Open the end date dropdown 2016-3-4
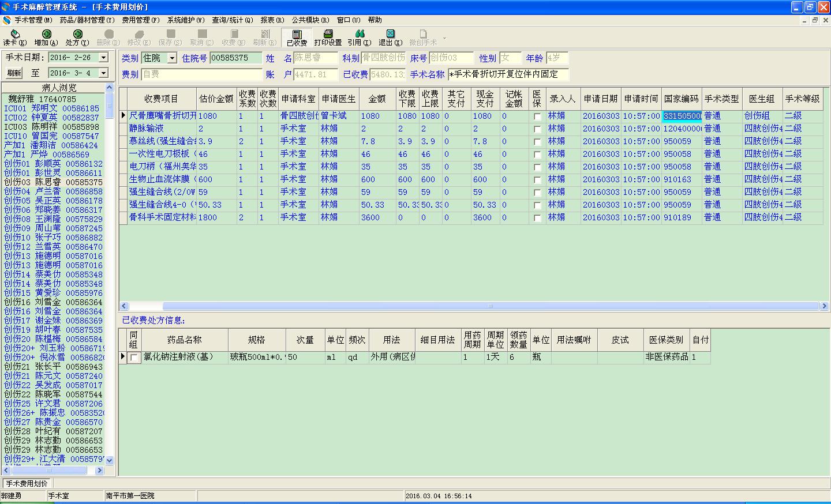The image size is (831, 504). pyautogui.click(x=103, y=73)
